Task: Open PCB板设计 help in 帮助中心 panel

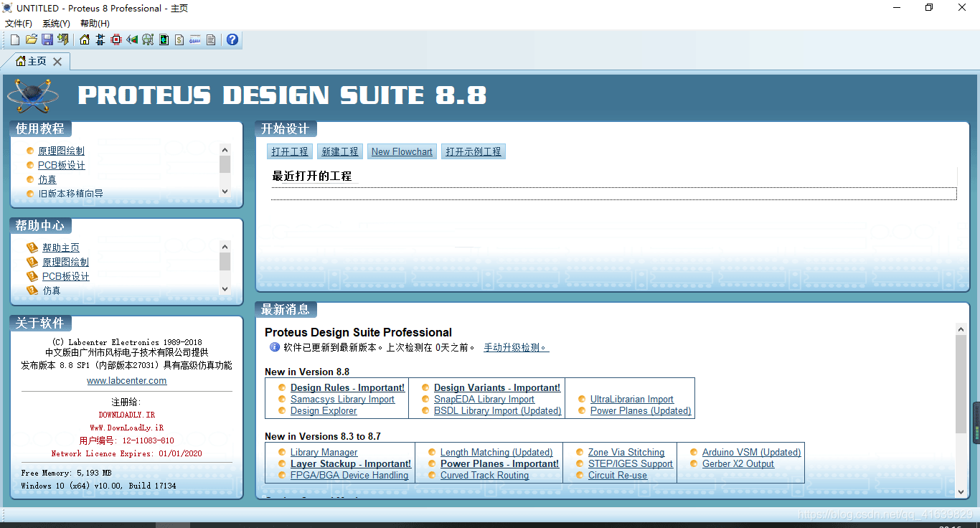Action: coord(66,276)
